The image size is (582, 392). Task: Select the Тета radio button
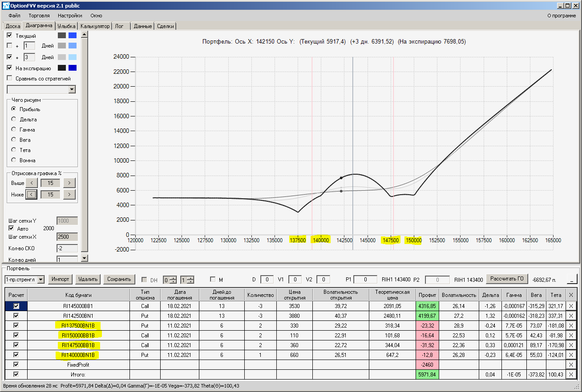(x=14, y=150)
